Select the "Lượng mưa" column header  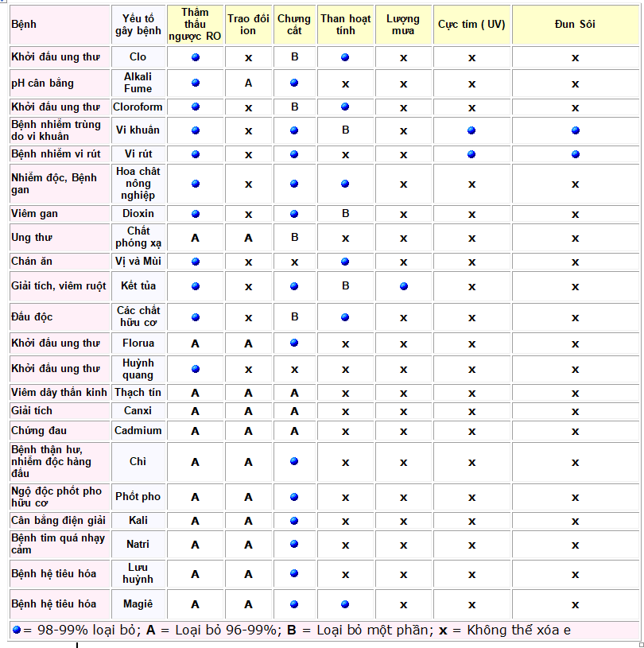[x=403, y=25]
